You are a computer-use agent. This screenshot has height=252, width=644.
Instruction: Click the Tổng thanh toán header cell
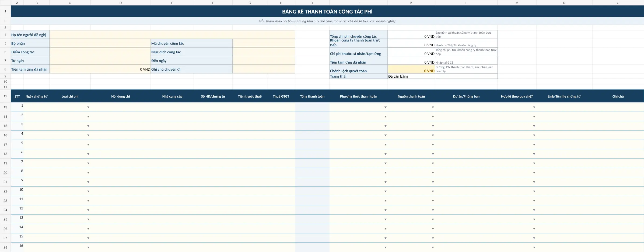pos(312,96)
